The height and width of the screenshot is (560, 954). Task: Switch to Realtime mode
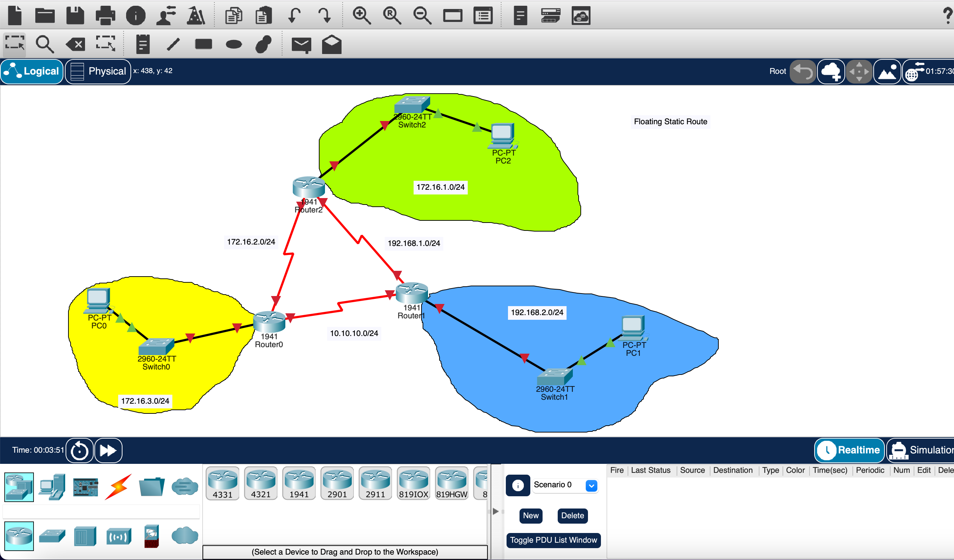tap(849, 450)
